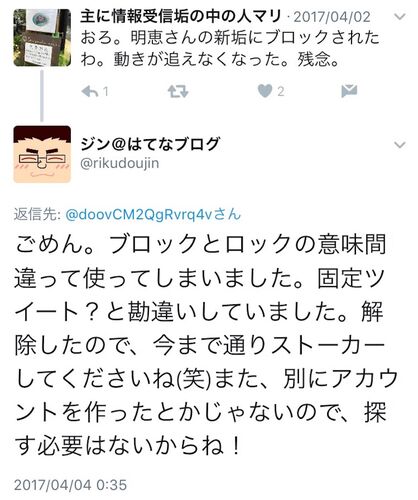Click like count 2 number
Screen dimensions: 418x500
(281, 91)
